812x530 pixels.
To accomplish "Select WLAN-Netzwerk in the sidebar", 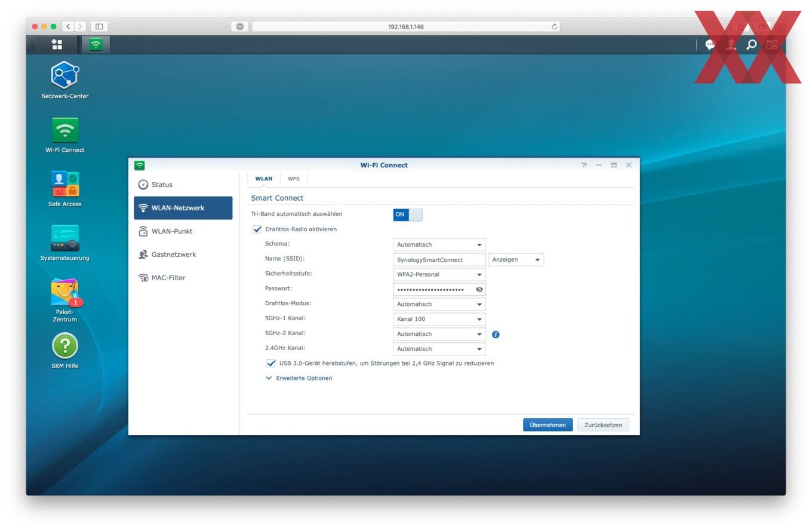I will click(x=183, y=208).
